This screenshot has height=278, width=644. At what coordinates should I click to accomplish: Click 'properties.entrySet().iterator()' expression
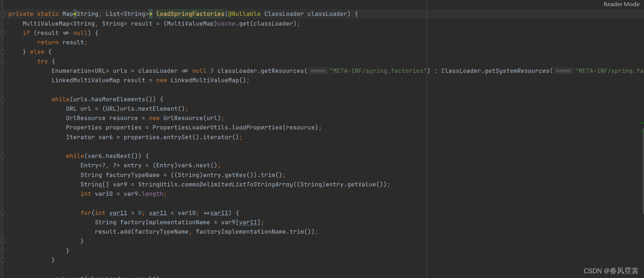pyautogui.click(x=181, y=137)
